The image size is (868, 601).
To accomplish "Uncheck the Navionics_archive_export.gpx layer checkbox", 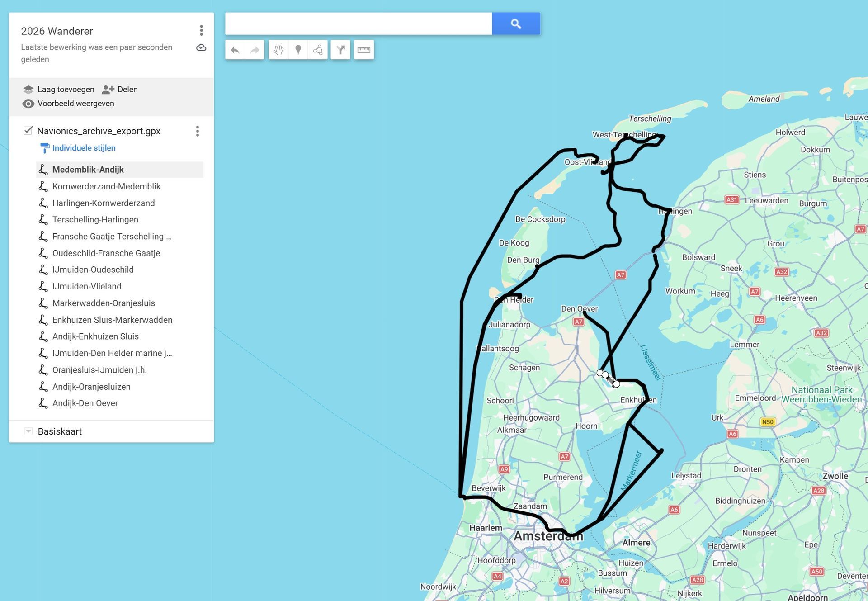I will [x=28, y=131].
